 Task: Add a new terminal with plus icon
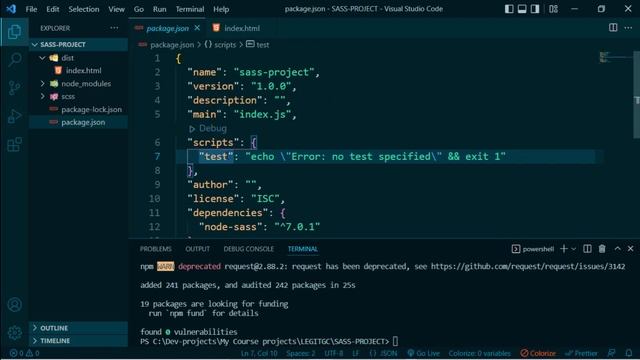564,249
